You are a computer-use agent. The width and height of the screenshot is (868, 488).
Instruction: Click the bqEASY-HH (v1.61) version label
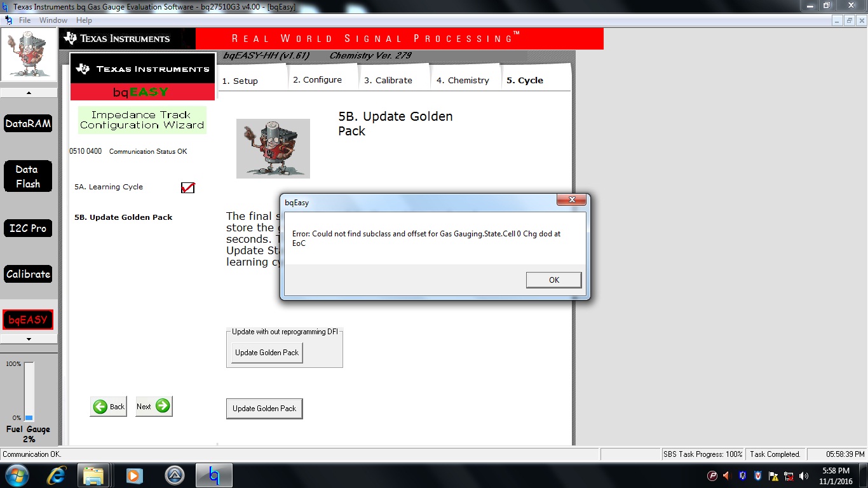coord(267,56)
